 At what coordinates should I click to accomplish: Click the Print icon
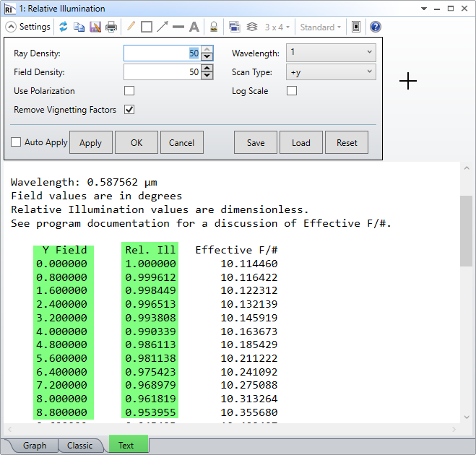111,27
